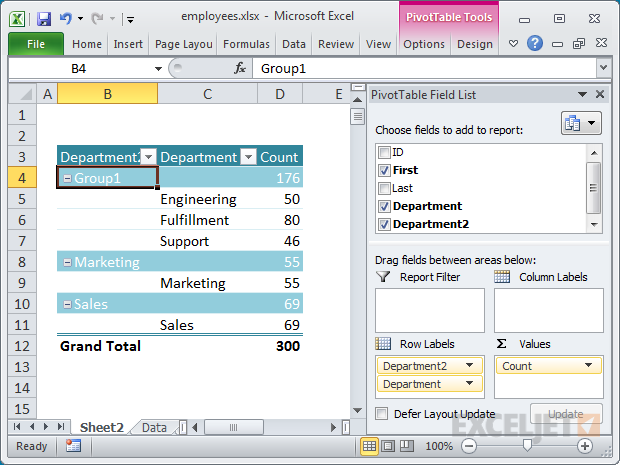Screen dimensions: 620x465
Task: Click the Save icon in quick access toolbar
Action: click(44, 19)
